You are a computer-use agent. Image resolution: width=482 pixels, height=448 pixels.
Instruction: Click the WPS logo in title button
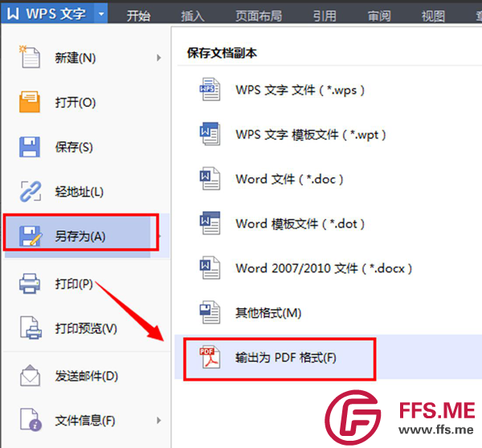(x=13, y=14)
